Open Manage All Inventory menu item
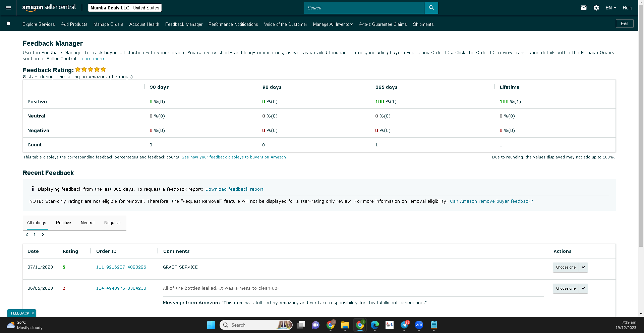This screenshot has height=333, width=644. pyautogui.click(x=333, y=24)
